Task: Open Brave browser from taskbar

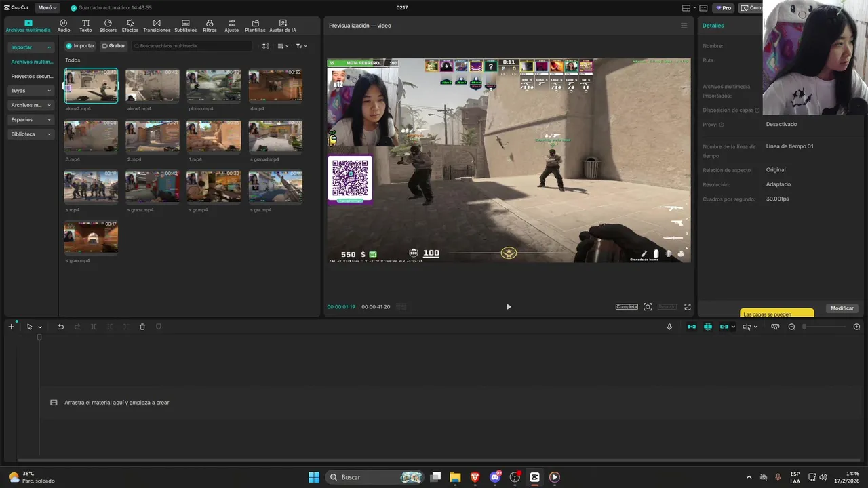Action: point(475,477)
